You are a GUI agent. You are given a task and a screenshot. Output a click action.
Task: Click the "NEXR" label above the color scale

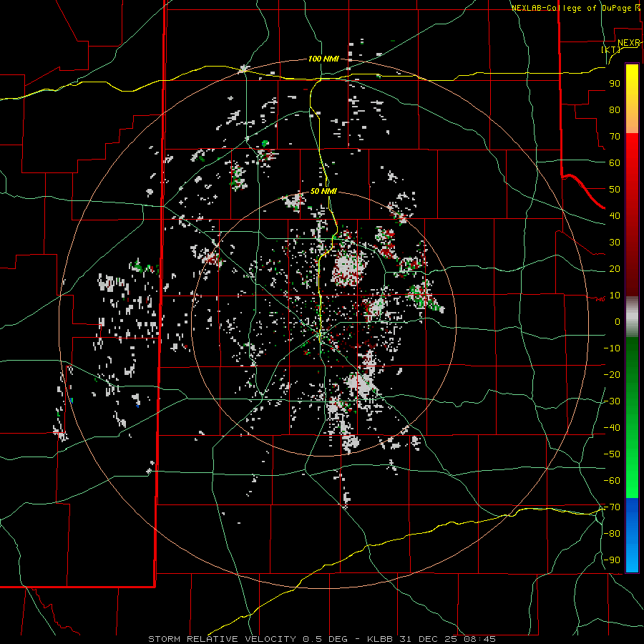point(629,43)
